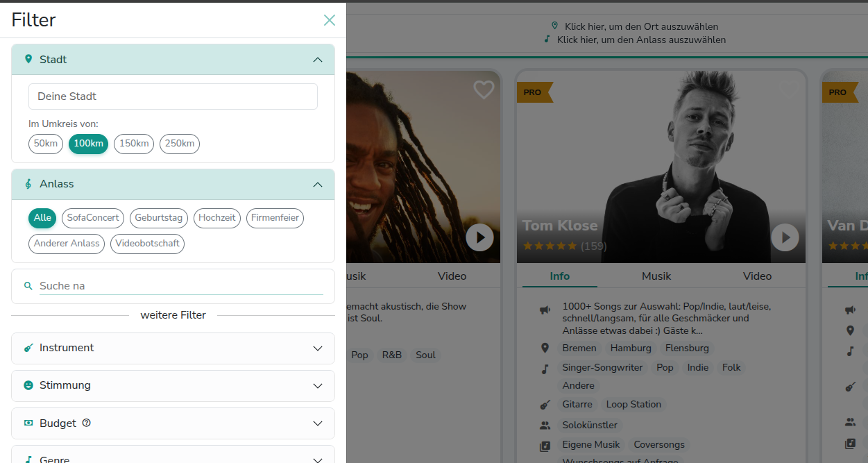Click the 'Deine Stadt' input field

pos(173,96)
